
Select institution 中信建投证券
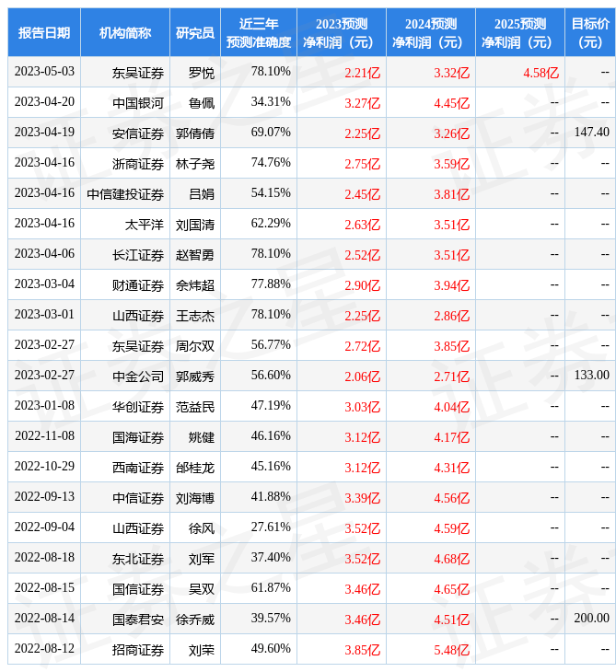[x=125, y=194]
